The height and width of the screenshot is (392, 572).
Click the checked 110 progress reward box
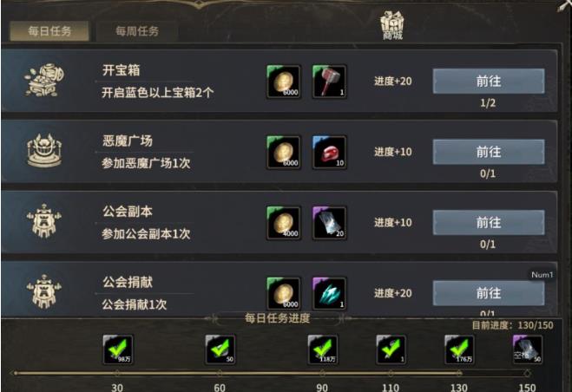(x=391, y=350)
